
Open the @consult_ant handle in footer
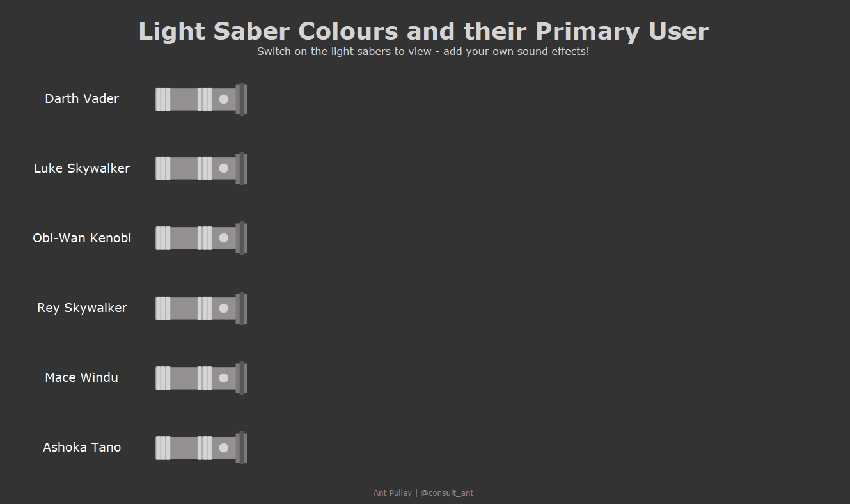tap(447, 493)
